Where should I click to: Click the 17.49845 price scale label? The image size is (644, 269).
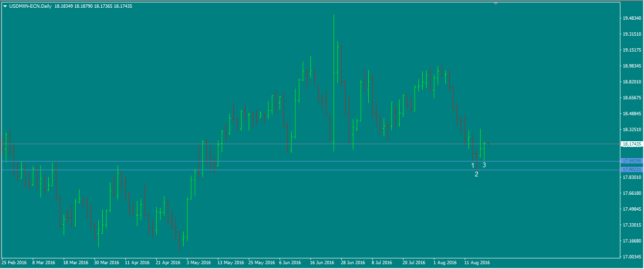pyautogui.click(x=632, y=209)
